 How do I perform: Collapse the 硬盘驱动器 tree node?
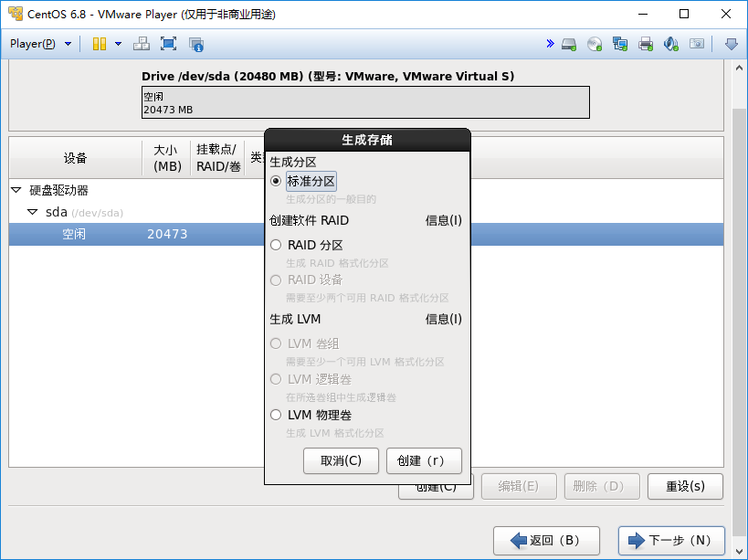coord(16,190)
